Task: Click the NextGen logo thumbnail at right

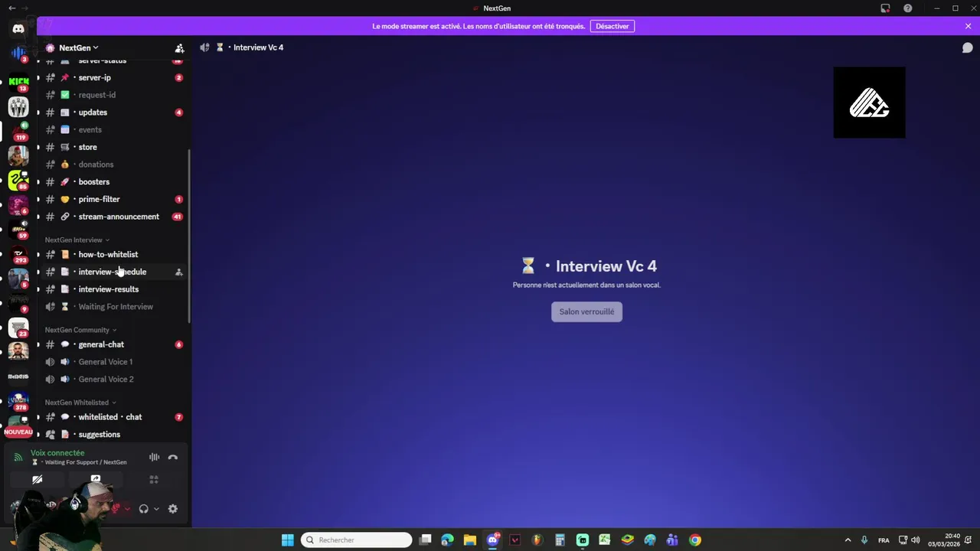Action: (x=869, y=103)
